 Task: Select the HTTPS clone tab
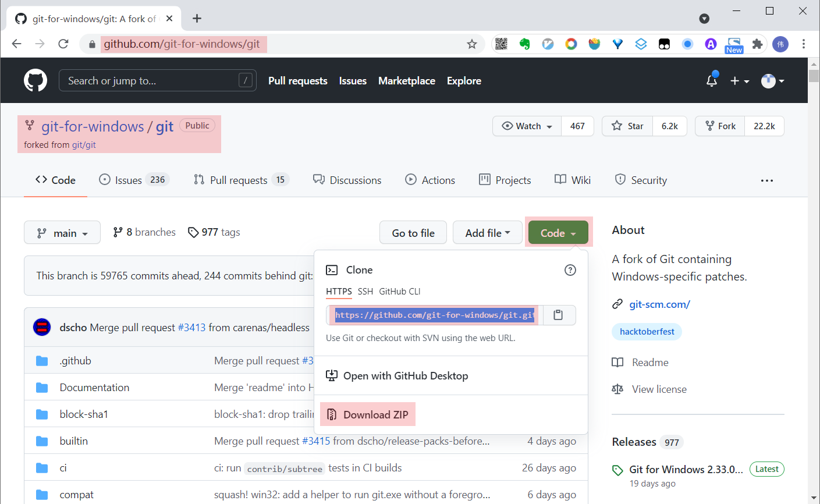[x=339, y=292]
